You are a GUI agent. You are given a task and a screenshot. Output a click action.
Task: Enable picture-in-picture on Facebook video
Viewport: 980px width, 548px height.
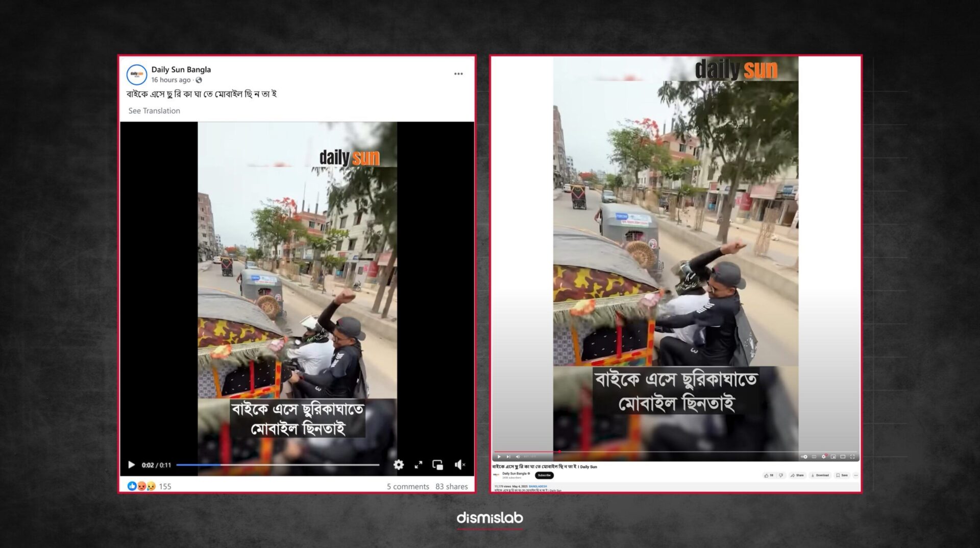pos(438,465)
